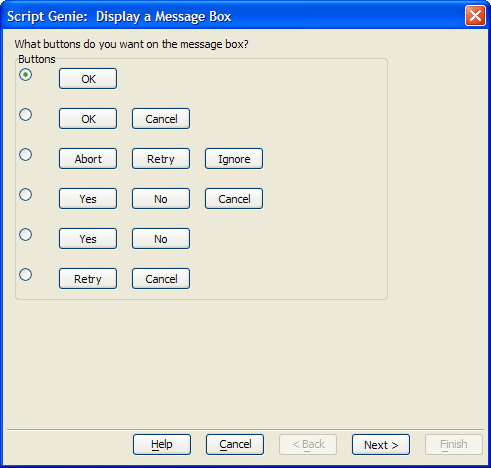Click Cancel sample button beside OK
The width and height of the screenshot is (491, 468).
(161, 119)
